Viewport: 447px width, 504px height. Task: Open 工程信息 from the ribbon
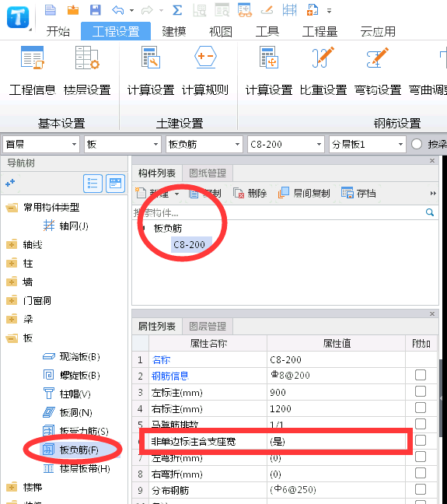(32, 72)
